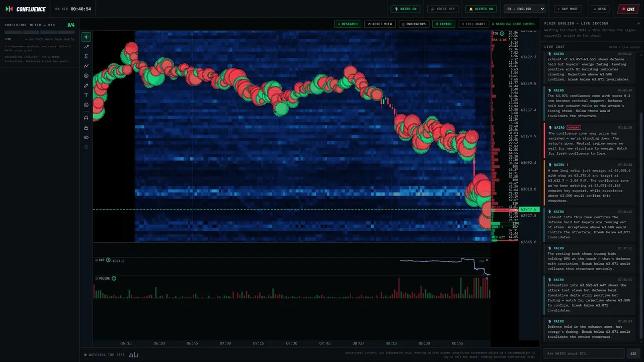Click the 07:00 time axis label

click(x=225, y=343)
